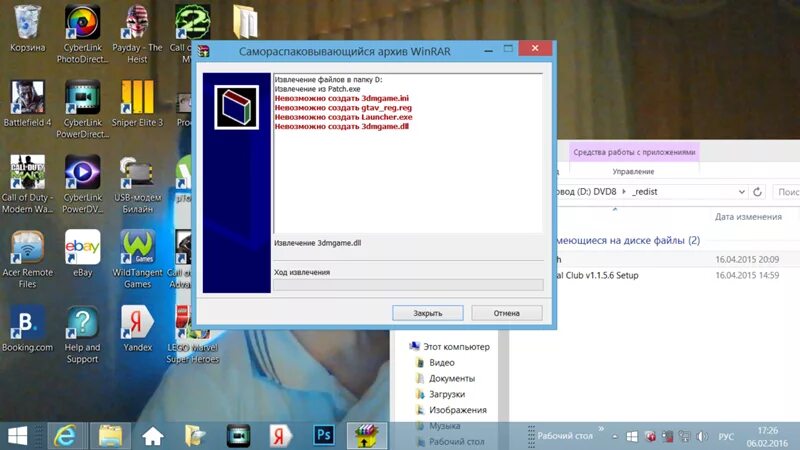Open USB-модем Билайн shortcut

pyautogui.click(x=137, y=184)
